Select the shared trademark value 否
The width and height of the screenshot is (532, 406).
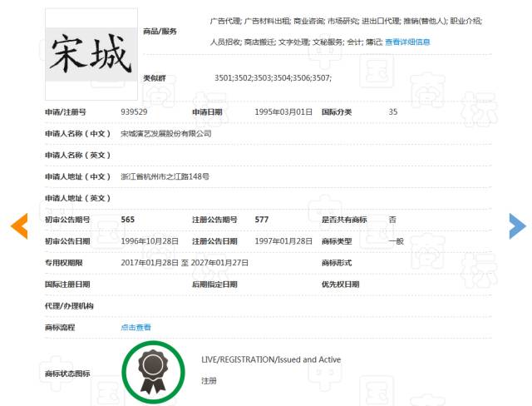click(x=392, y=220)
